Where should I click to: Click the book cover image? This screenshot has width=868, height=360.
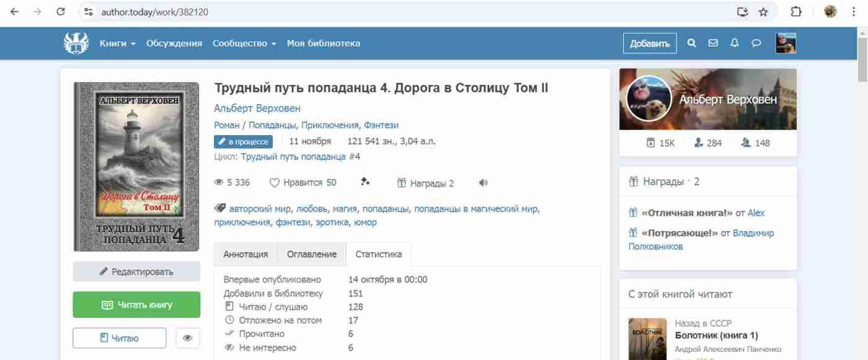tap(136, 167)
